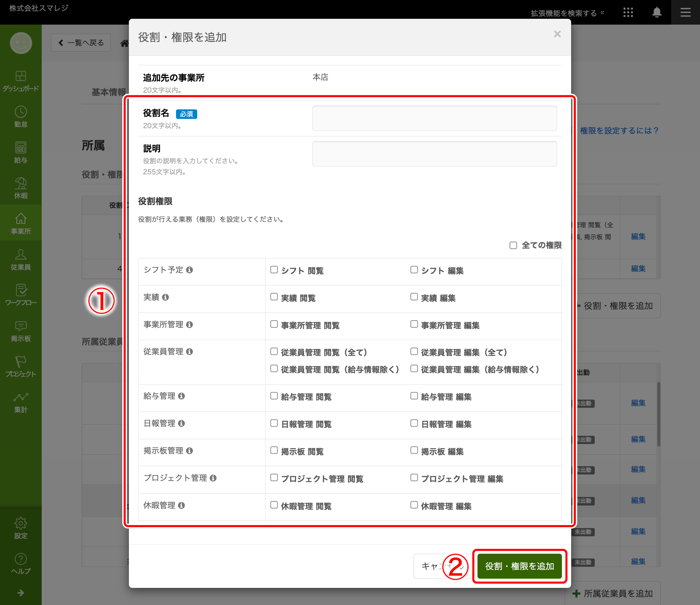Go back with 一覧へ戻る chevron button

point(81,43)
